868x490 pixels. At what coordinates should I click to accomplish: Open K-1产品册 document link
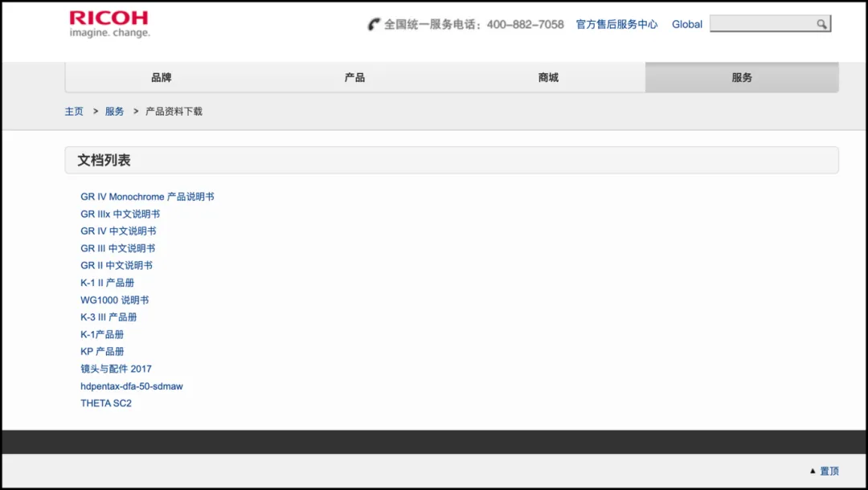pos(102,334)
